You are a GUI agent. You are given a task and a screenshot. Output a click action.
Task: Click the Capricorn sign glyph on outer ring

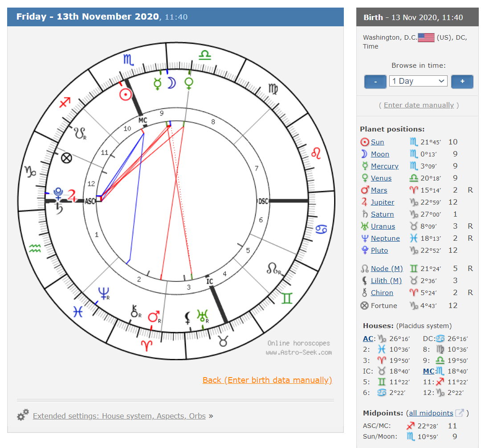(30, 171)
